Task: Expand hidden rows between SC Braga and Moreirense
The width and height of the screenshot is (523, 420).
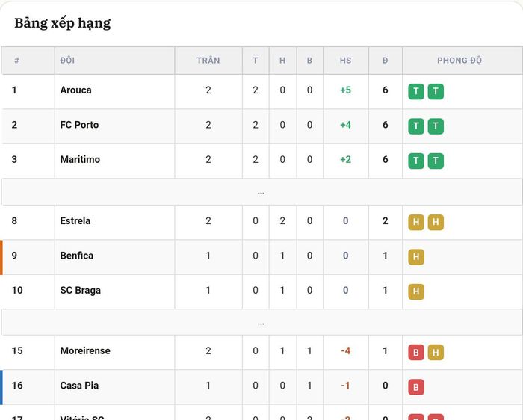Action: click(261, 323)
